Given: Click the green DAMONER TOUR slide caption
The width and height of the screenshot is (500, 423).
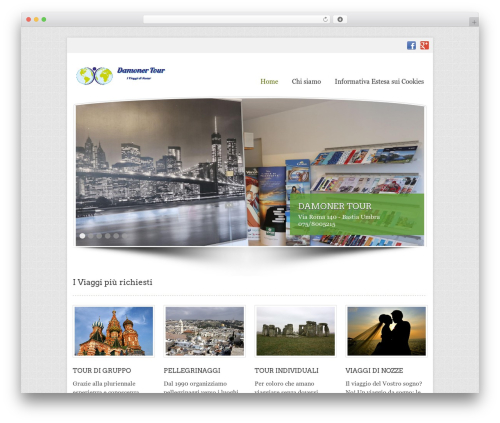Looking at the screenshot, I should click(x=357, y=214).
